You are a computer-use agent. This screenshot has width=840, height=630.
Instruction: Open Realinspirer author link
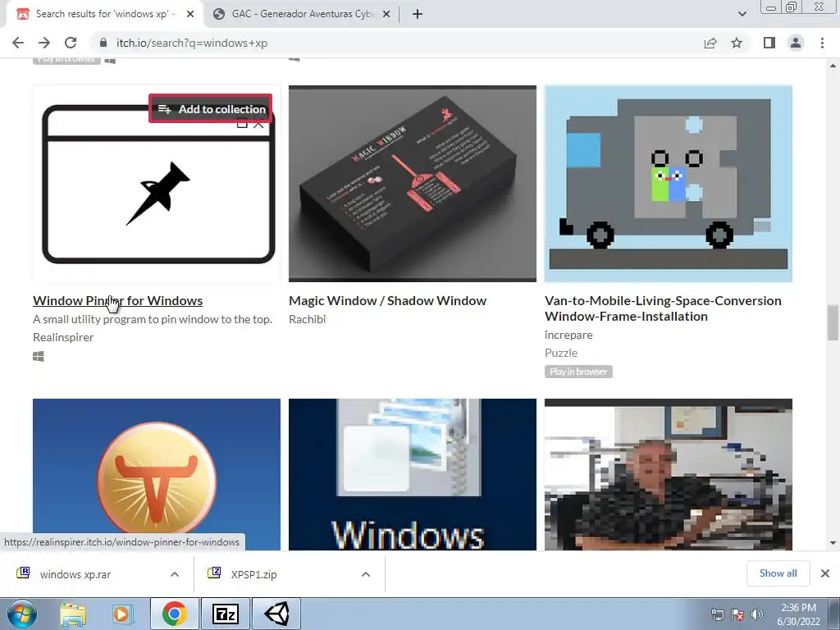pos(63,337)
